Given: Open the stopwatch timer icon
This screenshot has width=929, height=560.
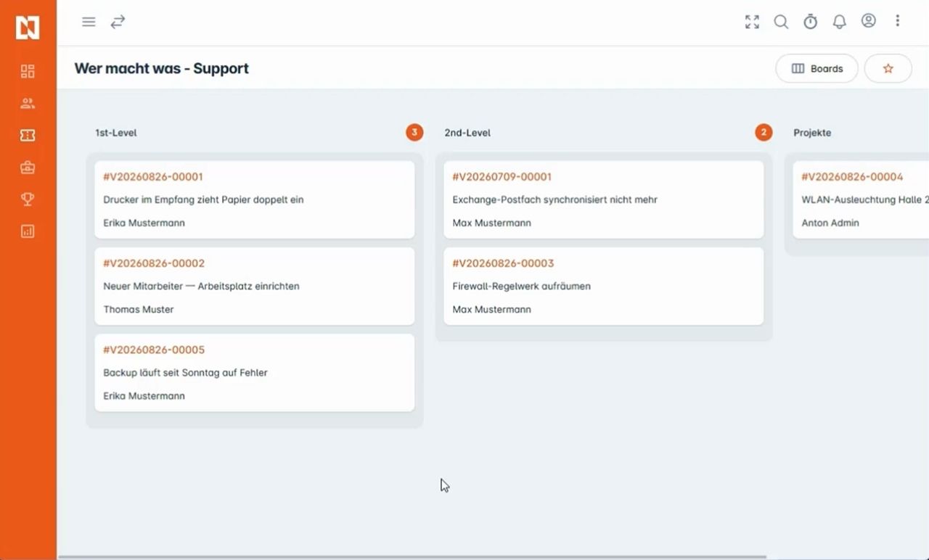Looking at the screenshot, I should 810,22.
